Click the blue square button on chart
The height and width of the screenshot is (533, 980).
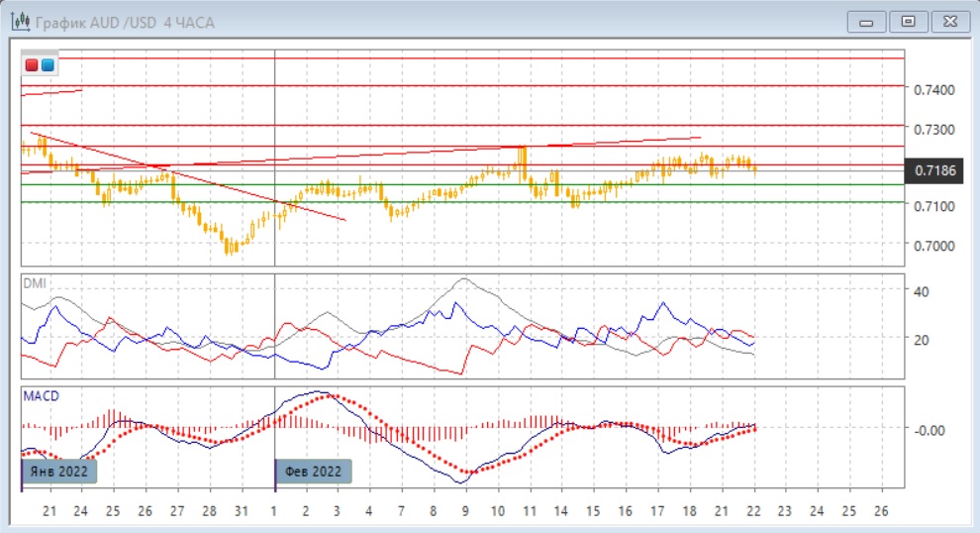[48, 65]
